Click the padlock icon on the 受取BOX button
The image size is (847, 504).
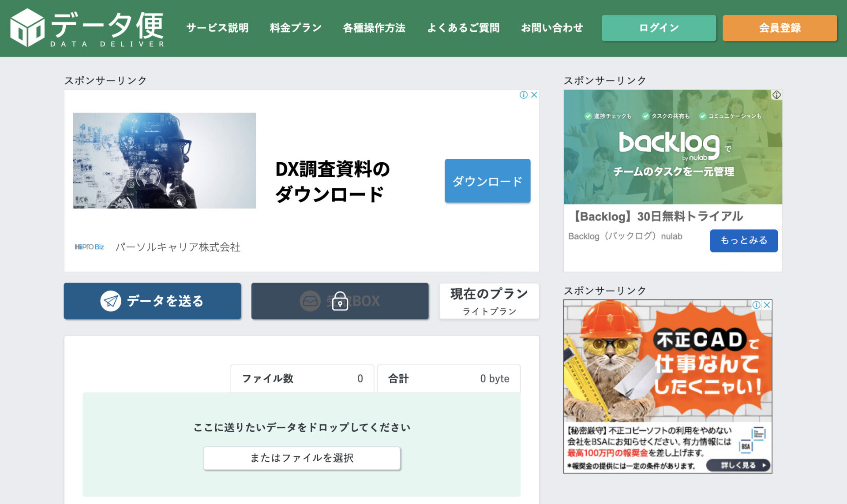pos(340,301)
